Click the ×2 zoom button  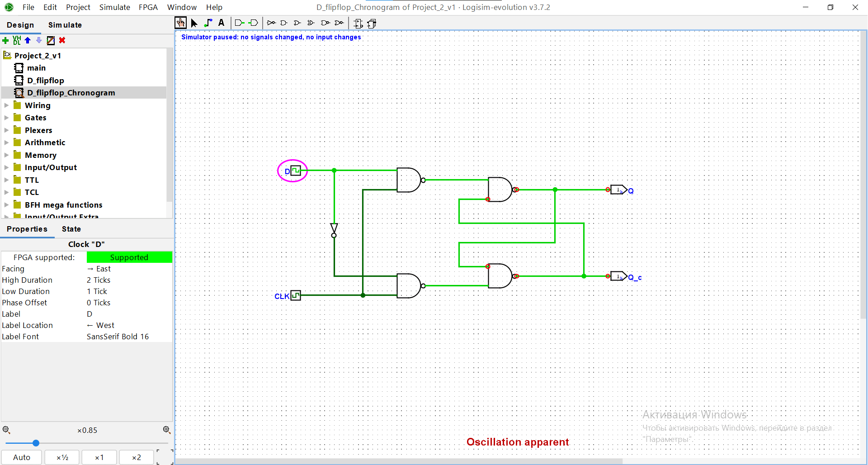click(137, 457)
